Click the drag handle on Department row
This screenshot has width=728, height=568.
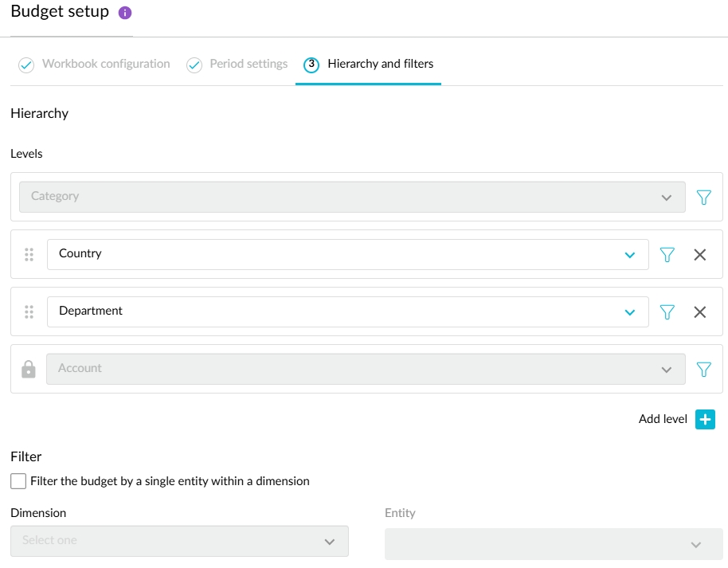click(29, 311)
